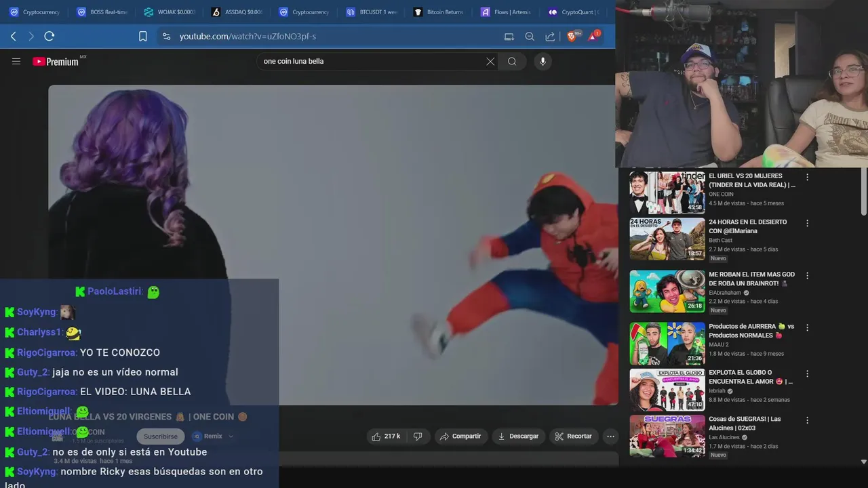Open Brave Shields lion icon

coord(573,36)
